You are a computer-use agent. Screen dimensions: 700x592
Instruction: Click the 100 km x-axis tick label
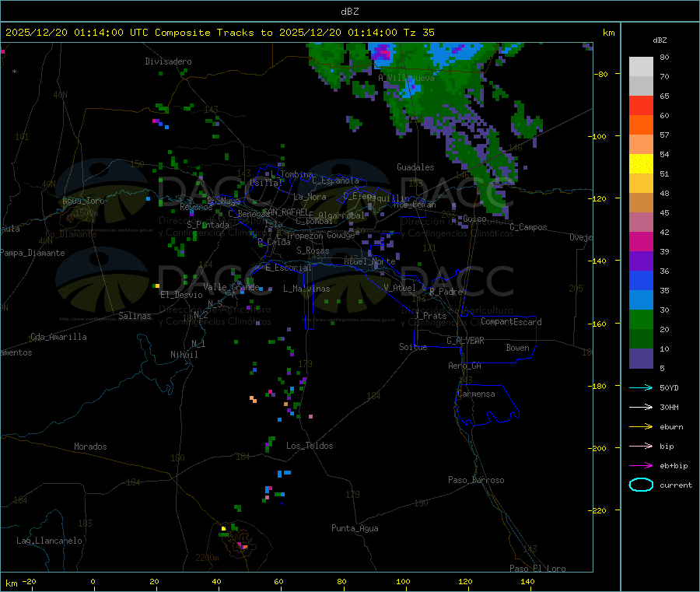403,581
